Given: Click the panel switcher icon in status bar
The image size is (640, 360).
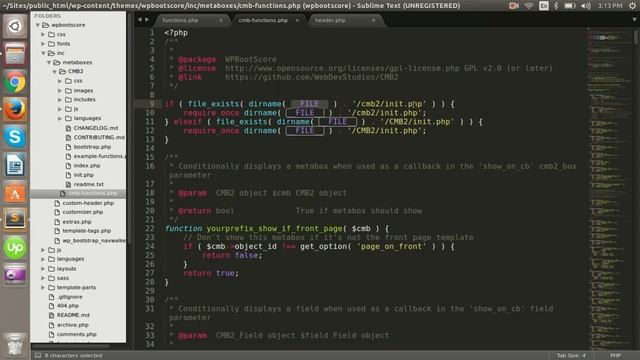Looking at the screenshot, I should [x=38, y=356].
